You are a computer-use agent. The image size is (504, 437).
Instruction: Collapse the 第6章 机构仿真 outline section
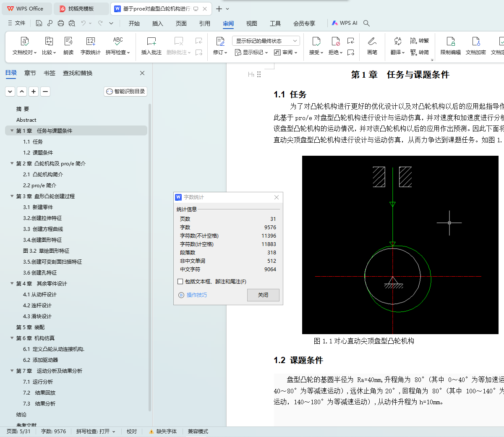pyautogui.click(x=12, y=338)
